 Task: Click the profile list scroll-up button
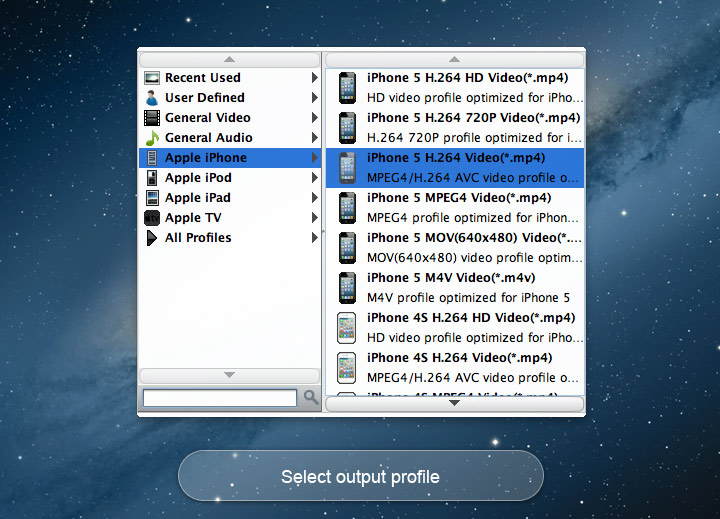455,60
